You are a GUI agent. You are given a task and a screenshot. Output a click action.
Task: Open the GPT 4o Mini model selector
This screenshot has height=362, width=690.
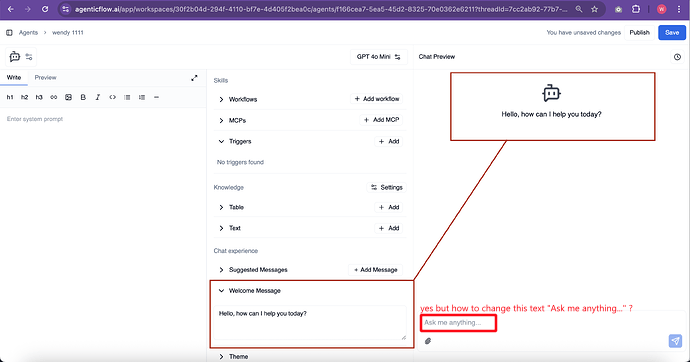click(378, 57)
